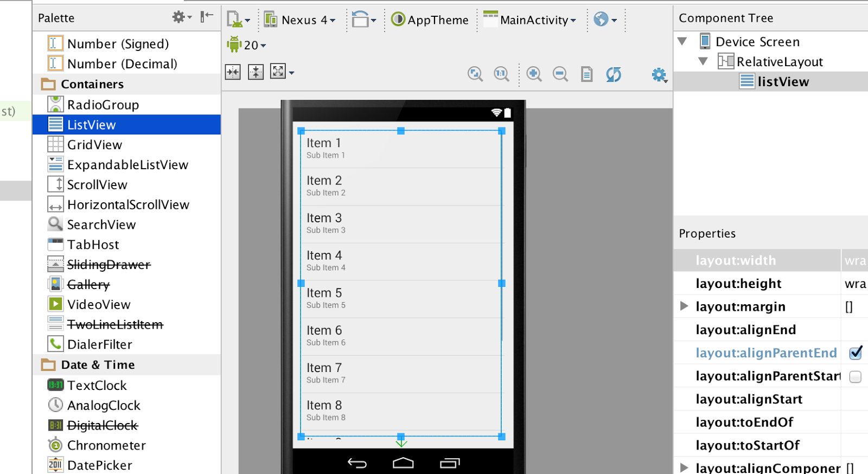
Task: Select TextClock in the palette
Action: click(x=126, y=386)
